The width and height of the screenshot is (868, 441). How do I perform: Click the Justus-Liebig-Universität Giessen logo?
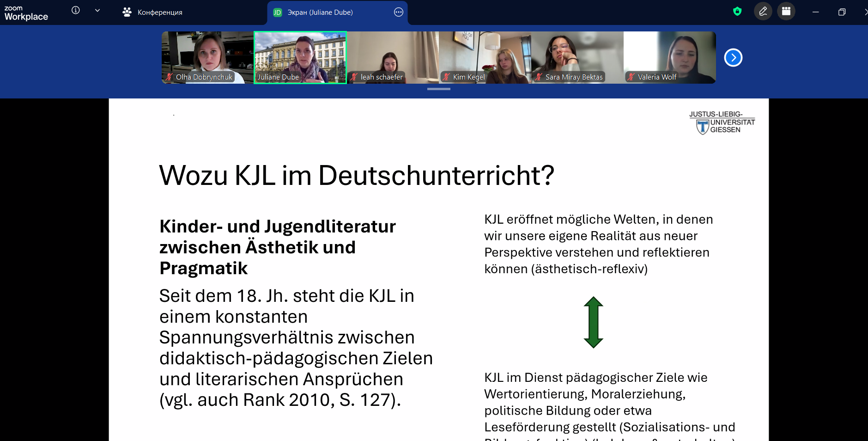point(722,122)
